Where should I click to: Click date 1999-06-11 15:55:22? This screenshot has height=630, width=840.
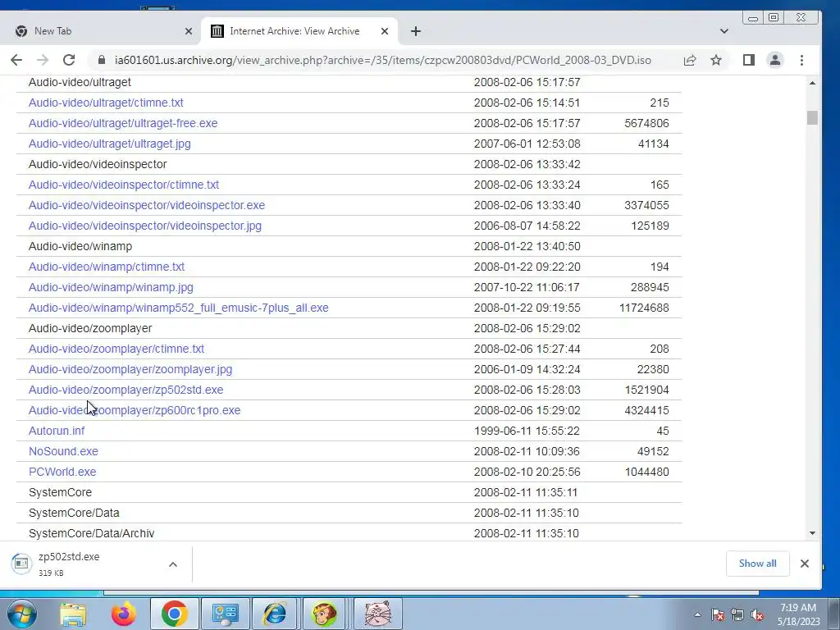pyautogui.click(x=527, y=431)
